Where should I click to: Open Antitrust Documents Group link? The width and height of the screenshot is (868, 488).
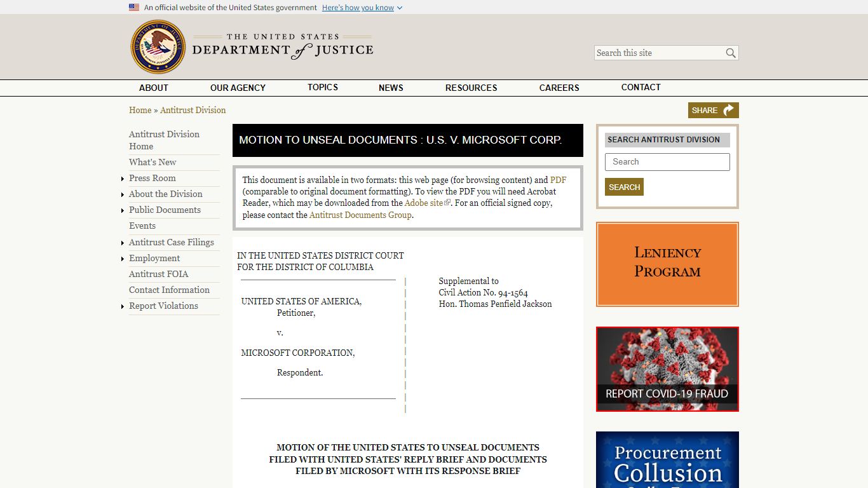click(360, 215)
